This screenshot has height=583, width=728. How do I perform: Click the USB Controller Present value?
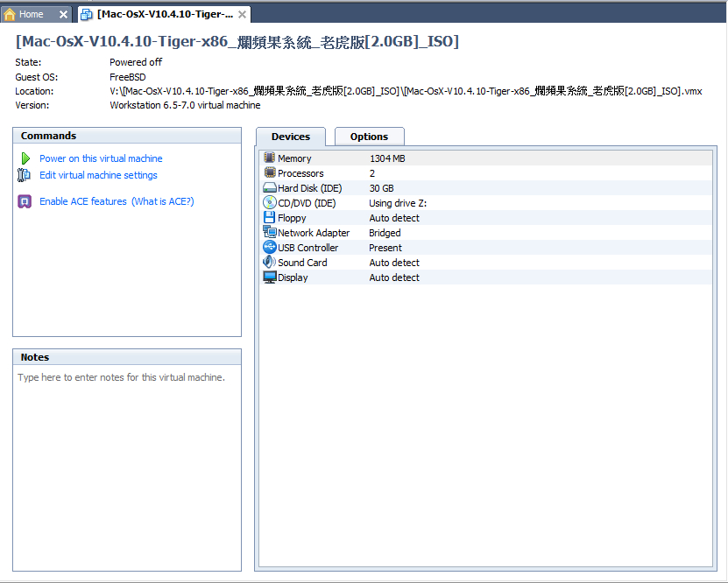tap(385, 248)
